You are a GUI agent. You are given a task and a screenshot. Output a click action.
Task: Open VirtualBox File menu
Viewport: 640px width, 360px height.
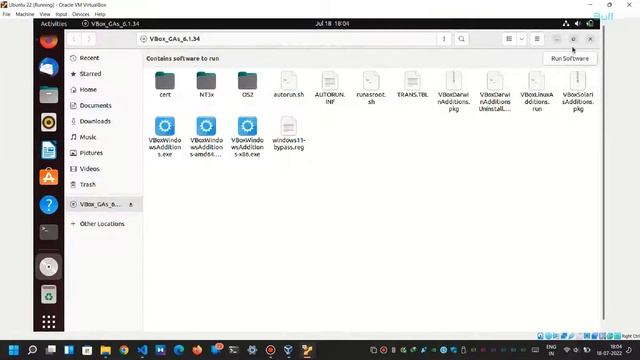pos(7,14)
